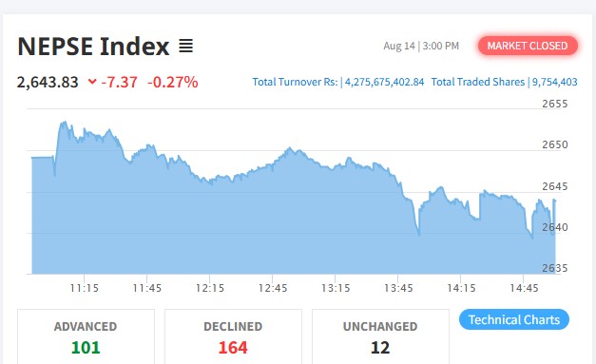
Task: Click the Total Turnover Rs value
Action: [x=384, y=82]
